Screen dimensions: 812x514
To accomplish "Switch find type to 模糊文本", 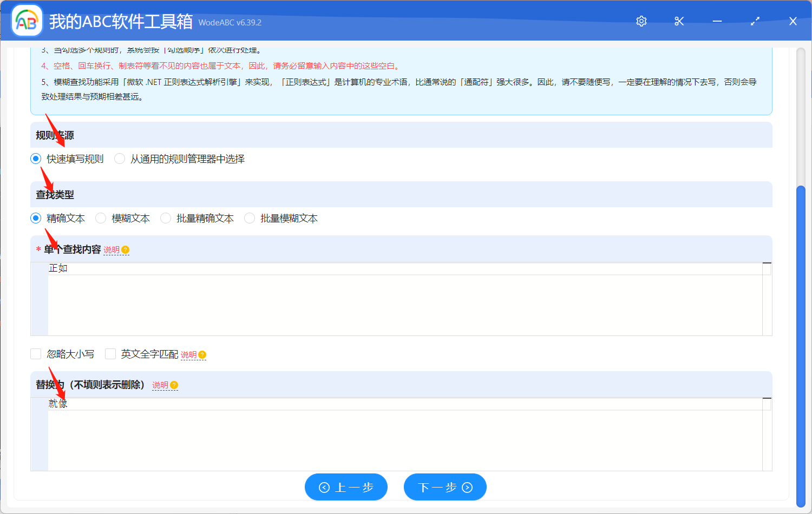I will click(x=101, y=218).
